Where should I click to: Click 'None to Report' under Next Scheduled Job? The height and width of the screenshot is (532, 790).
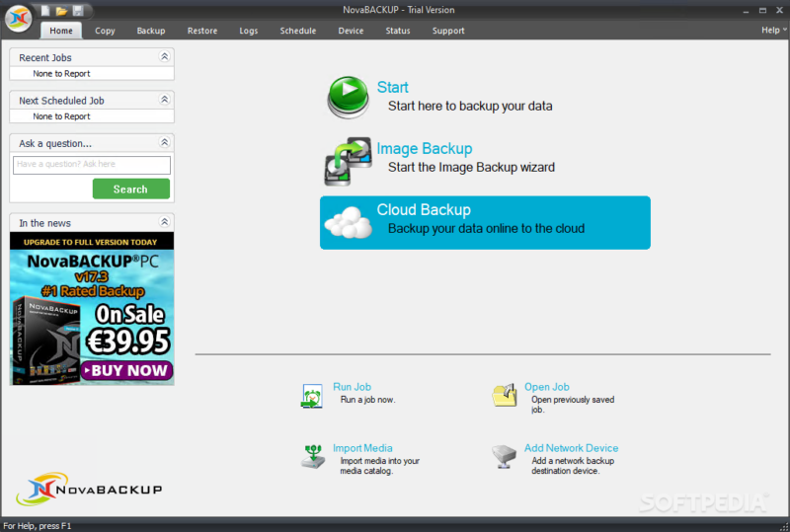click(x=61, y=116)
